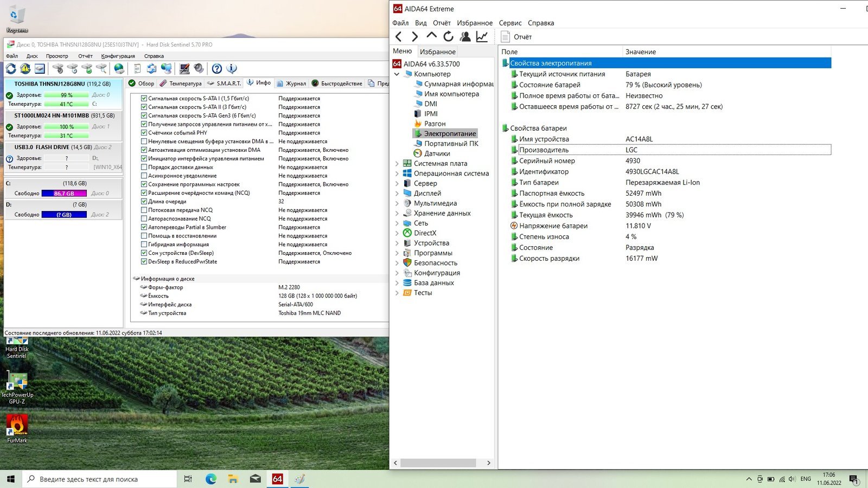Click the network computers icon in Hard Disk Sentinel toolbar
This screenshot has height=488, width=868.
click(x=167, y=69)
